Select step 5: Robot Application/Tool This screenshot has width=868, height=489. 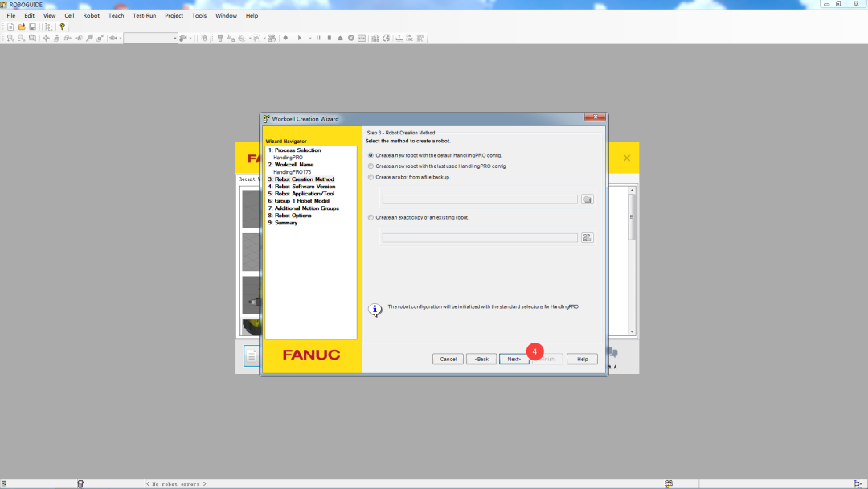[301, 194]
